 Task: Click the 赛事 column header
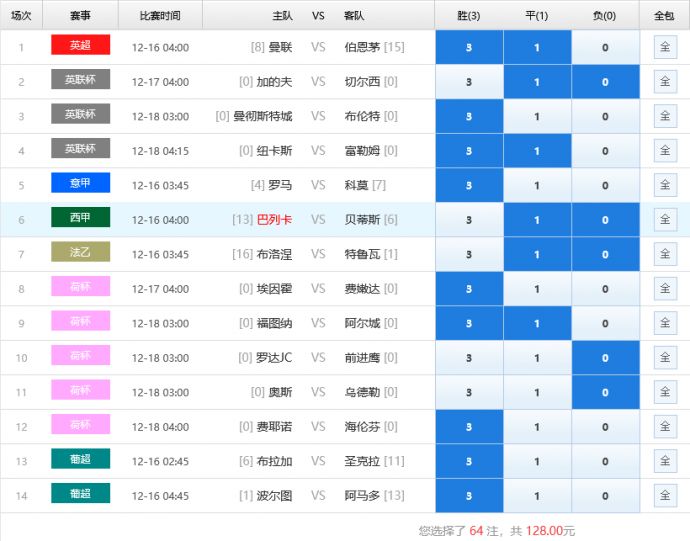(x=82, y=16)
